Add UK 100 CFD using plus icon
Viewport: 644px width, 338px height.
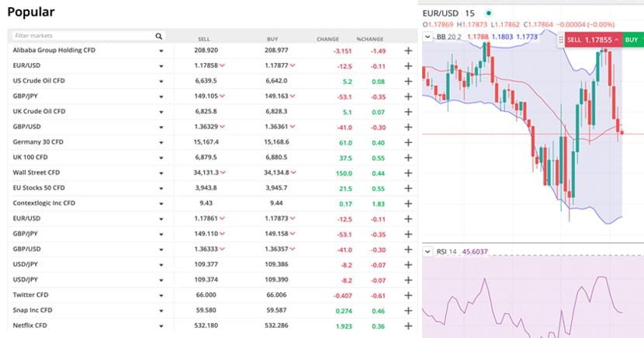tap(408, 158)
